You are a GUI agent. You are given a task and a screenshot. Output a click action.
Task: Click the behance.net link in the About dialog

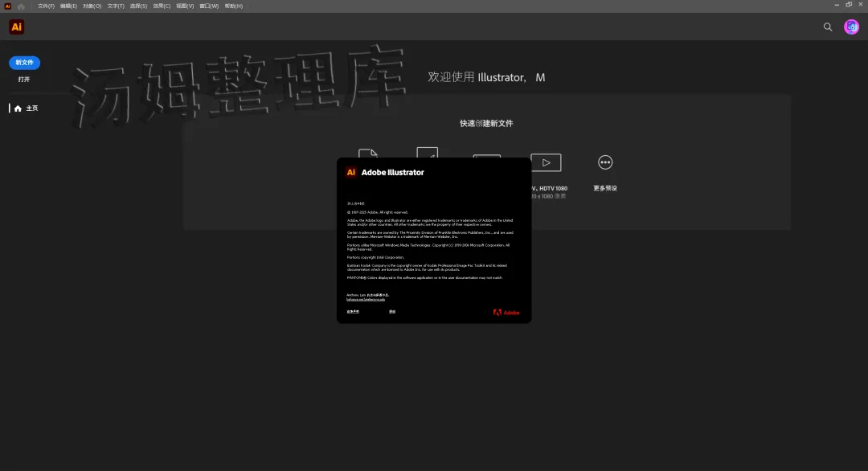point(366,300)
